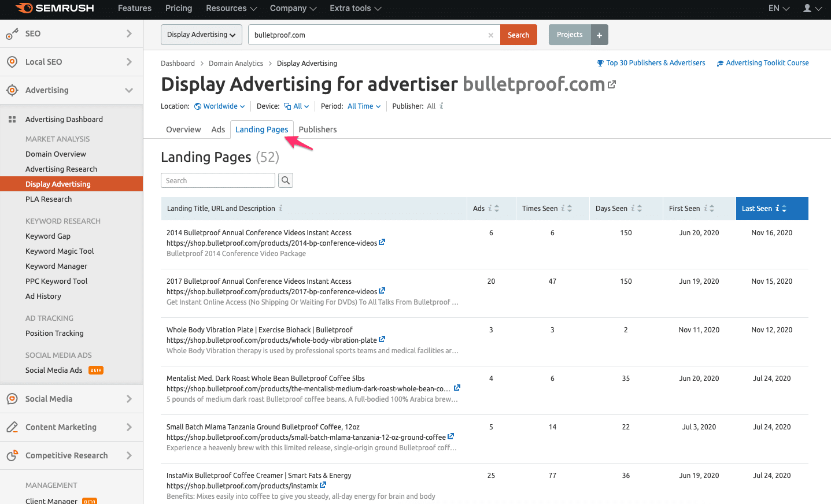Viewport: 831px width, 504px height.
Task: Open 2017 conference videos URL external icon
Action: pyautogui.click(x=382, y=291)
